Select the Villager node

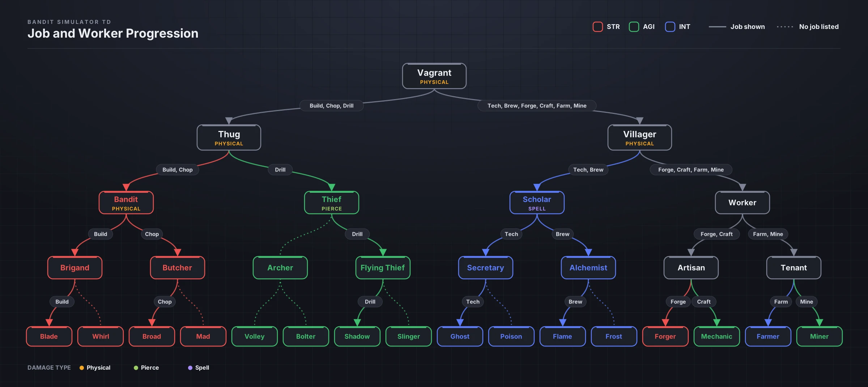[640, 137]
